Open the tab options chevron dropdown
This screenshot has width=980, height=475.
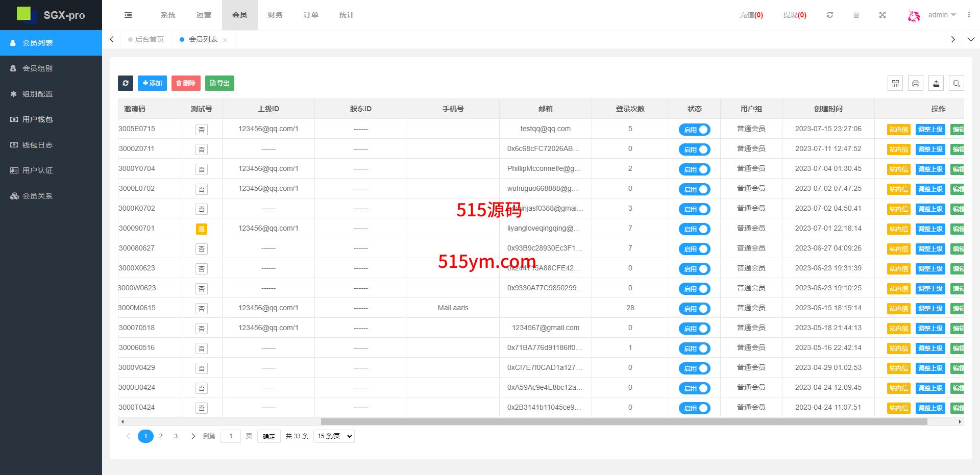pos(971,39)
